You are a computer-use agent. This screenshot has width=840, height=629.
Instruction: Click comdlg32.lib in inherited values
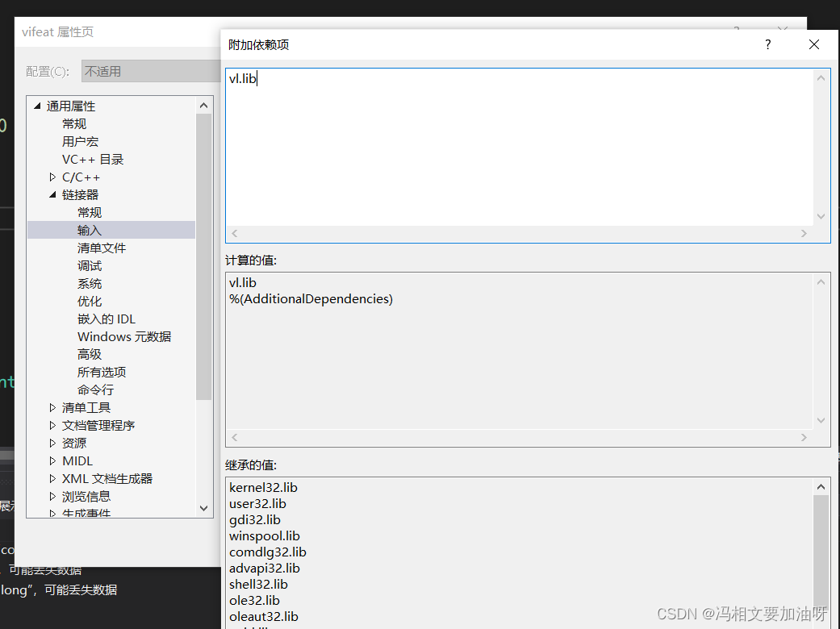pos(268,552)
